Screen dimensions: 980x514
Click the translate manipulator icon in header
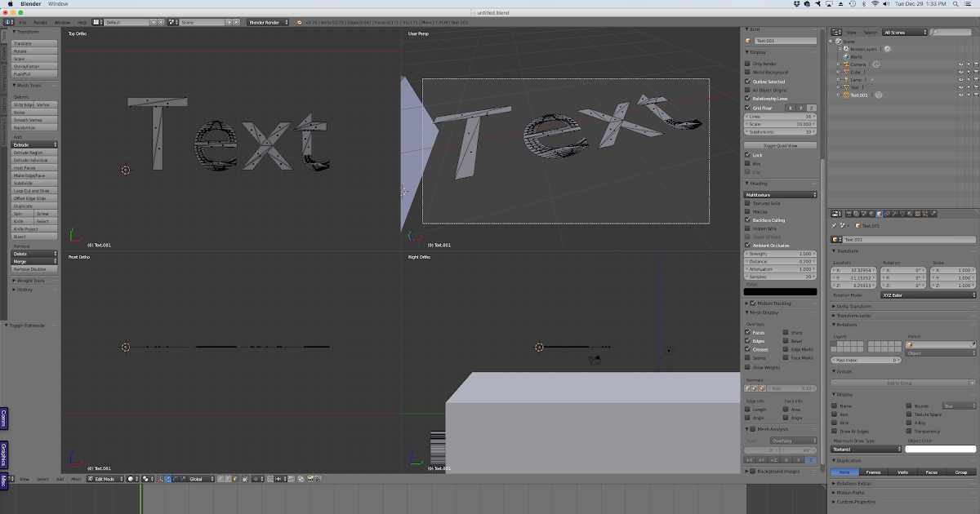click(168, 479)
